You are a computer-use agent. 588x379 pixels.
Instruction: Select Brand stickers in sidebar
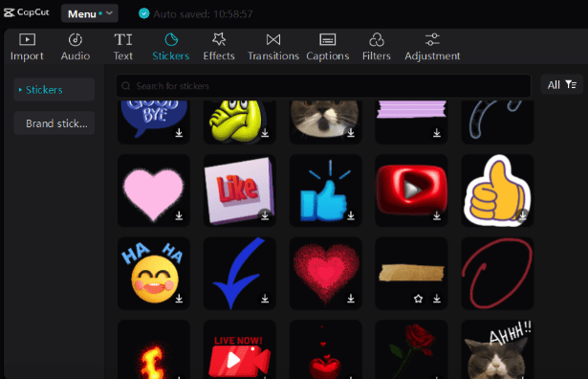(54, 123)
